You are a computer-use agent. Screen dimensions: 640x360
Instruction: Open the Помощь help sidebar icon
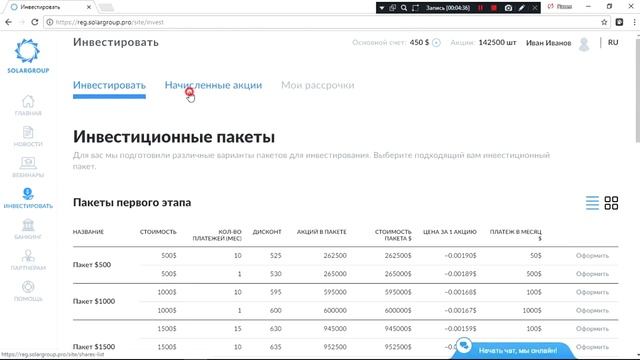click(28, 291)
